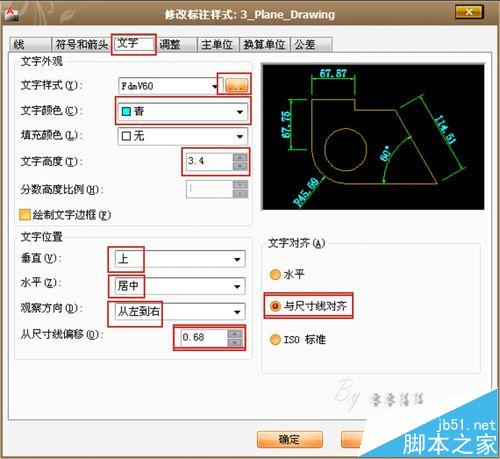Close the 修改标注样式 dialog
Screen dimensions: 500x459
[x=469, y=12]
